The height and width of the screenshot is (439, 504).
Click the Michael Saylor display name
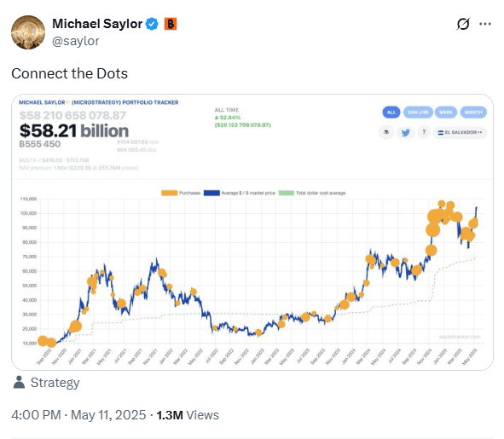(x=97, y=24)
